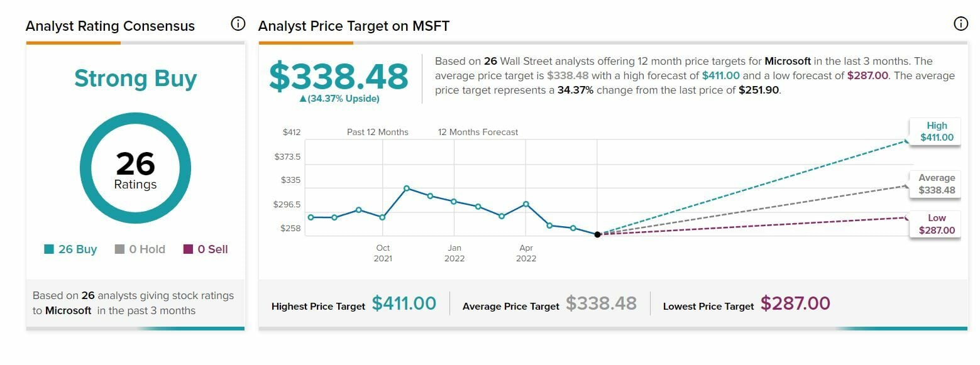Select the Average $338.48 forecast label

936,184
